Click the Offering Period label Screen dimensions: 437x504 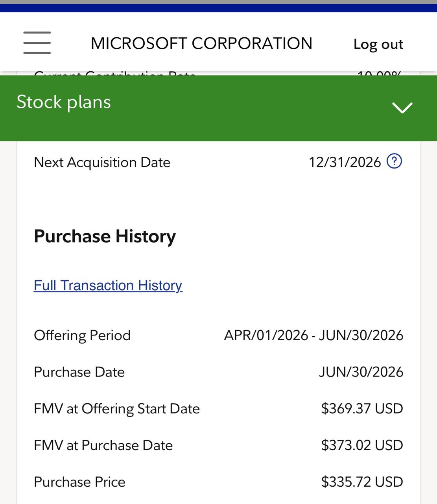coord(82,335)
